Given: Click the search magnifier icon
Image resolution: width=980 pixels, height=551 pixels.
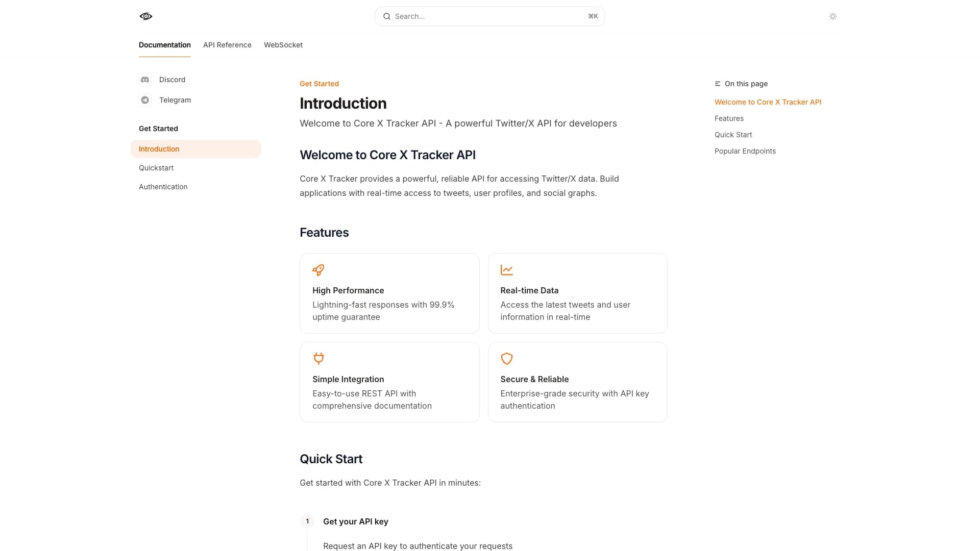Looking at the screenshot, I should (387, 16).
